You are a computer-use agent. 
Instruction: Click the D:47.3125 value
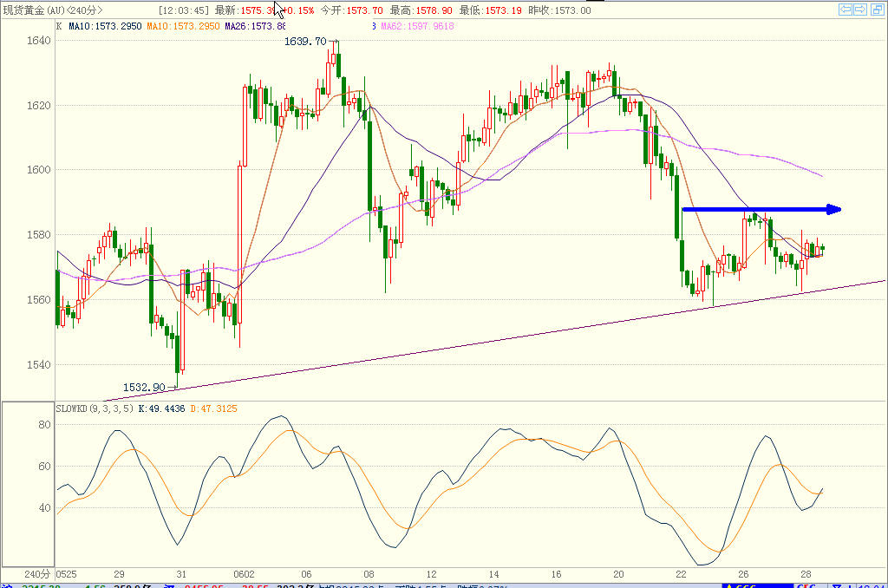(x=213, y=408)
